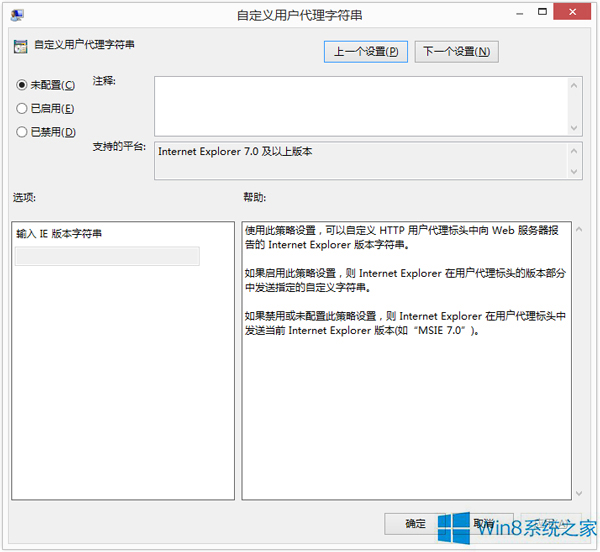Click the help paragraph starting 如果启用此策略设置
600x552 pixels.
(405, 280)
